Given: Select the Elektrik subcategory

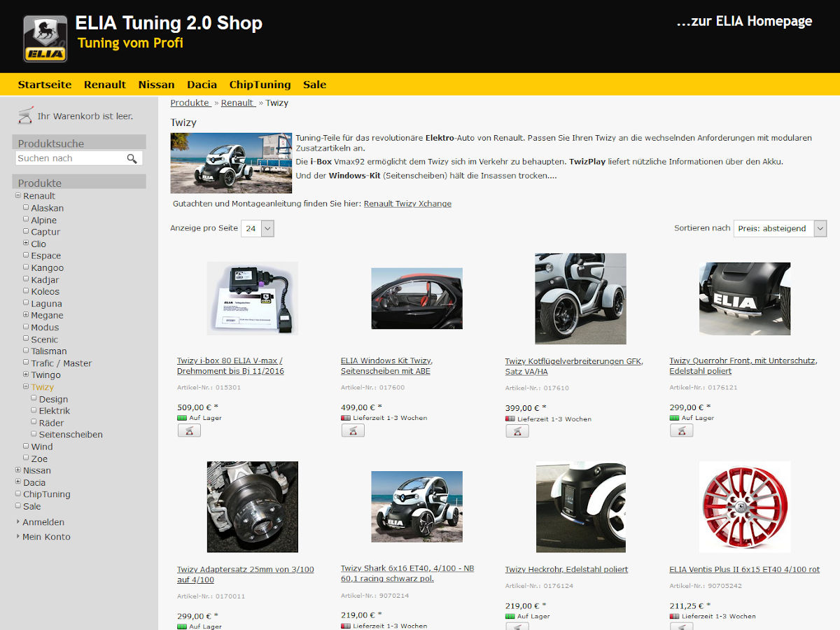Looking at the screenshot, I should coord(55,411).
